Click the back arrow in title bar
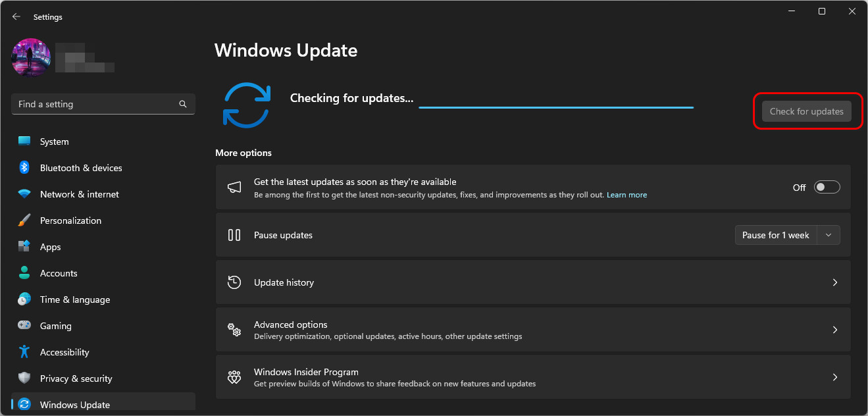Screen dimensions: 868x416 coord(16,16)
